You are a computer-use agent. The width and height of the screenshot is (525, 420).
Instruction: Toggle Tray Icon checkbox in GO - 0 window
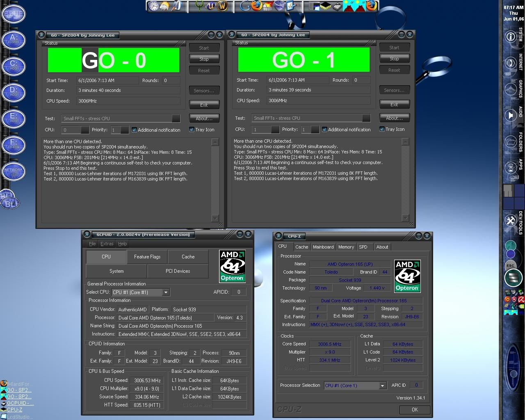[201, 130]
